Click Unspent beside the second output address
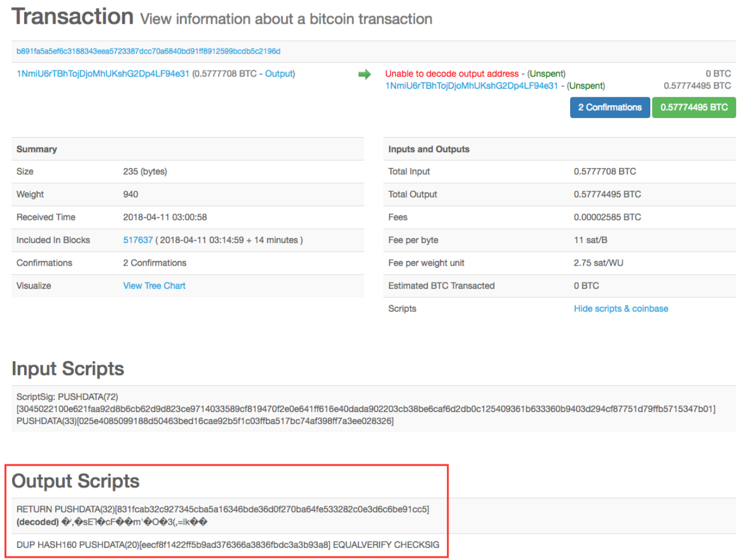Viewport: 738px width, 560px height. [x=586, y=86]
